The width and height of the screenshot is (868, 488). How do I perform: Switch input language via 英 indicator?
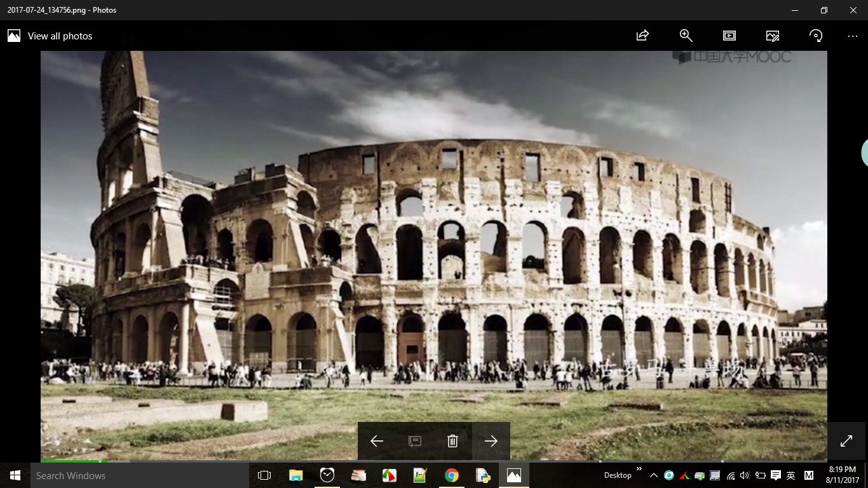coord(791,475)
